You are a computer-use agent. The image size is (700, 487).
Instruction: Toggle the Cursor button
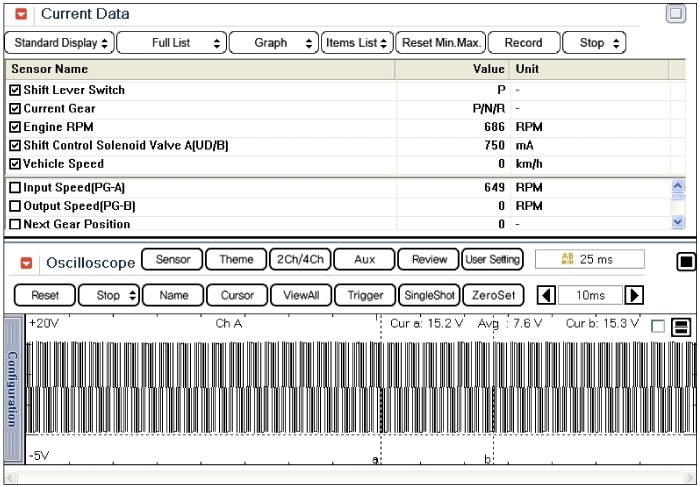pos(237,296)
